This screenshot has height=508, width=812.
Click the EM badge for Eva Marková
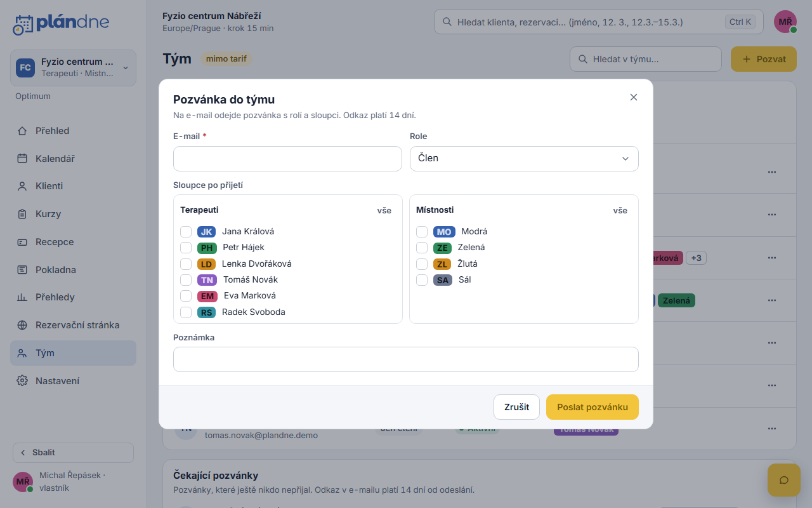[x=207, y=296]
